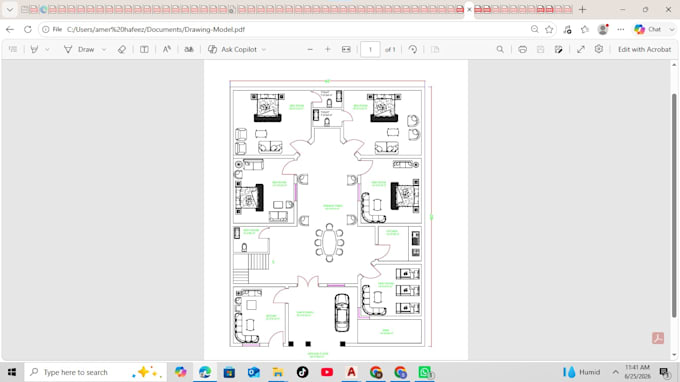Add page to favorites star

coord(549,29)
